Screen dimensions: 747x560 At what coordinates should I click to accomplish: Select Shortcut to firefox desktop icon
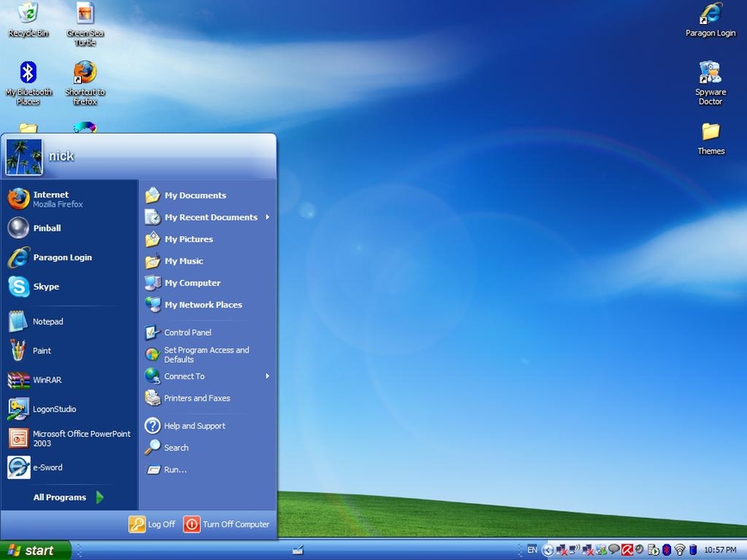point(84,83)
